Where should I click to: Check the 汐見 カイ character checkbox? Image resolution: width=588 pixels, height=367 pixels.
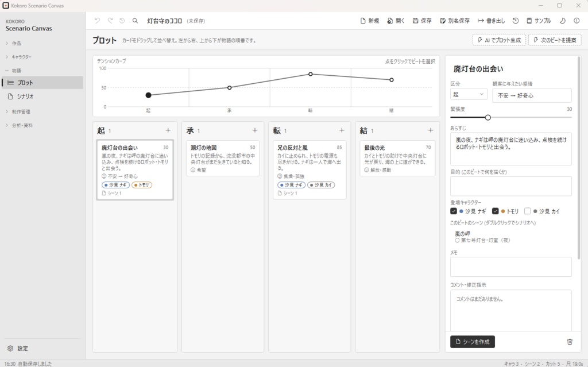click(x=527, y=211)
